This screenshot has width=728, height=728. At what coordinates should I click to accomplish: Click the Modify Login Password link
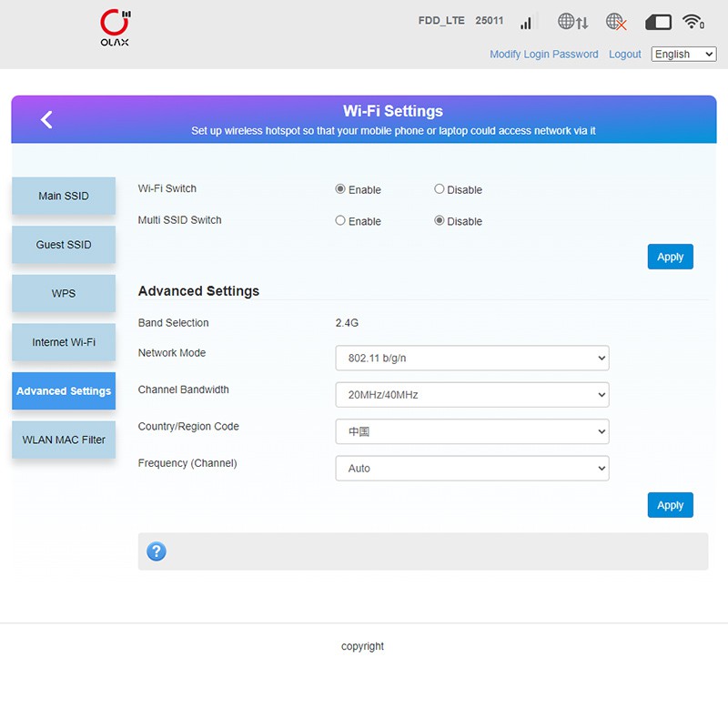point(543,55)
